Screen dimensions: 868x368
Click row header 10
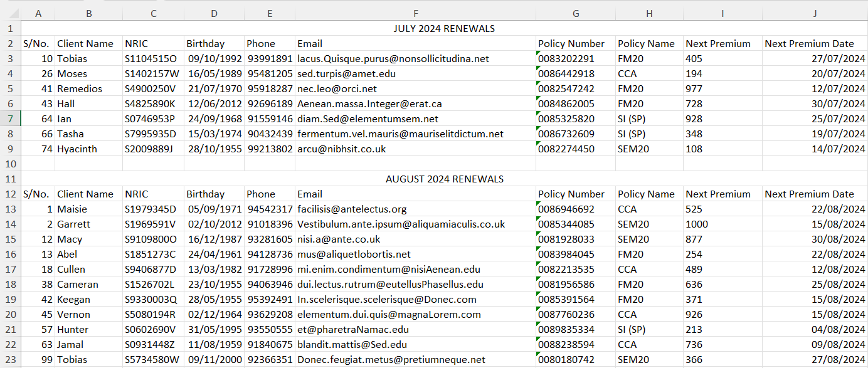pyautogui.click(x=10, y=164)
